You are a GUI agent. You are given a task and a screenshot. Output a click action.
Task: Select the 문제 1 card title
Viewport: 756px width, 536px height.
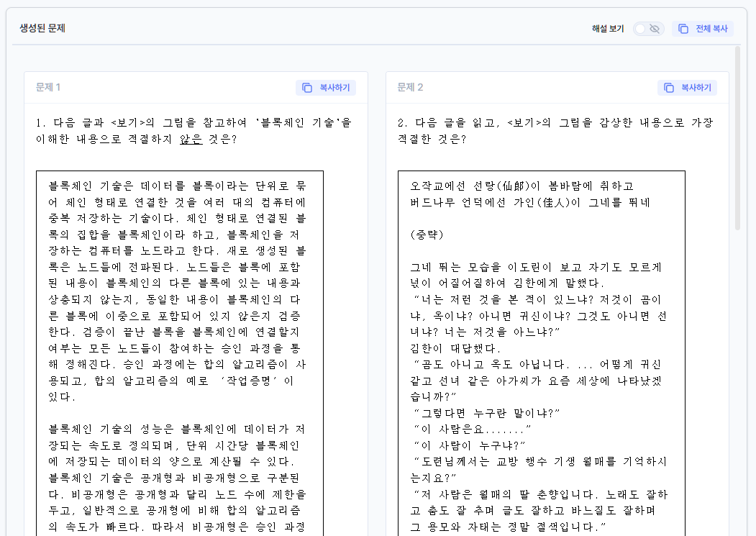[x=48, y=88]
